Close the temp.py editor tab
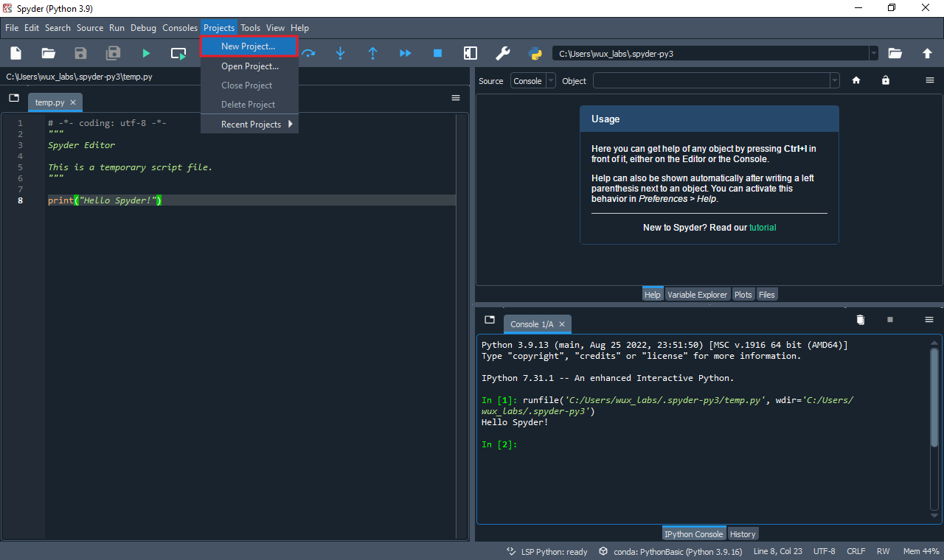944x560 pixels. coord(73,102)
